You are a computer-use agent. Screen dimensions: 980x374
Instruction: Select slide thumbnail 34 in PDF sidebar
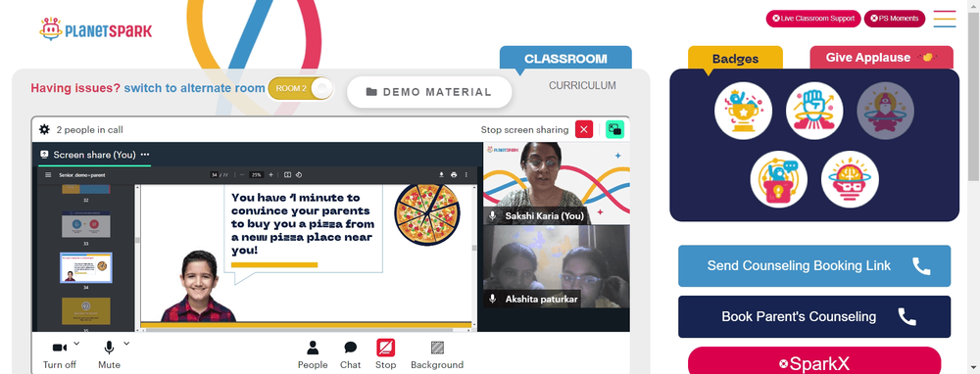click(85, 267)
